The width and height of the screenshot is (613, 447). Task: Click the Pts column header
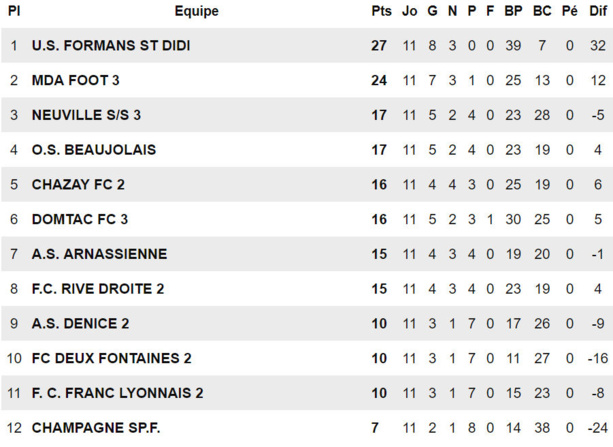[381, 12]
